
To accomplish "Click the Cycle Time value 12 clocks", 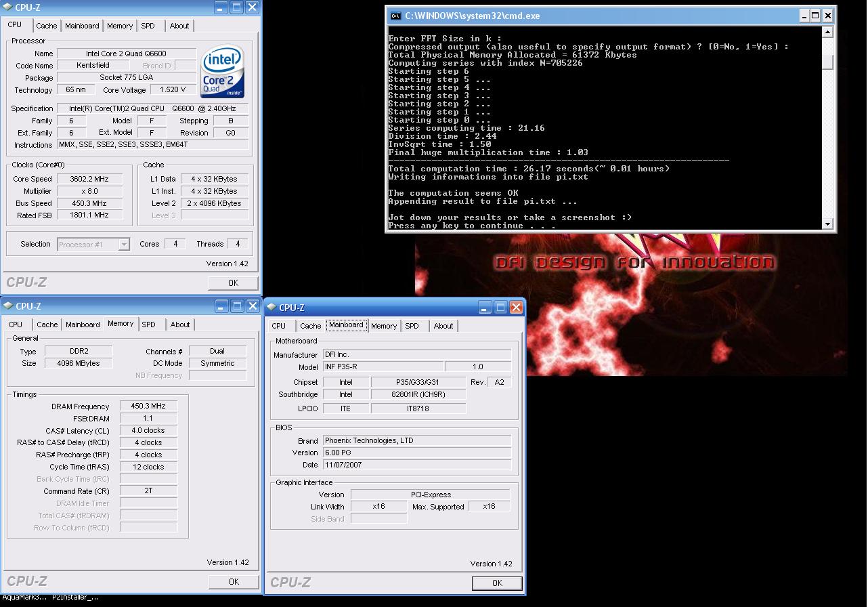I will [148, 467].
